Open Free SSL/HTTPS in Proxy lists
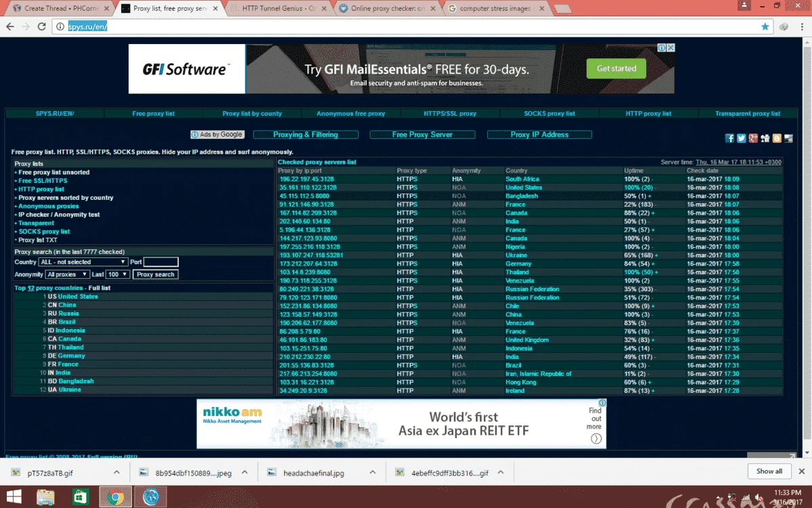This screenshot has height=508, width=812. pyautogui.click(x=43, y=181)
